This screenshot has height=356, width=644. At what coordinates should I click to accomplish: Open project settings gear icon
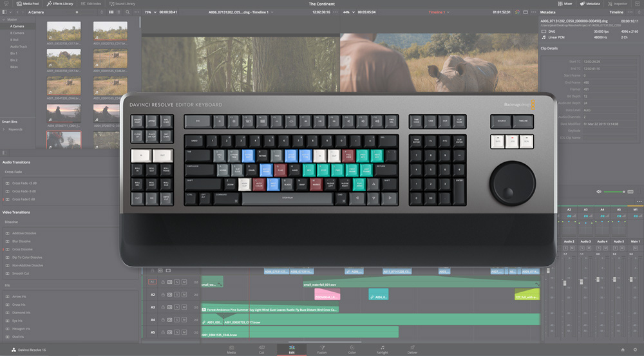(x=635, y=350)
